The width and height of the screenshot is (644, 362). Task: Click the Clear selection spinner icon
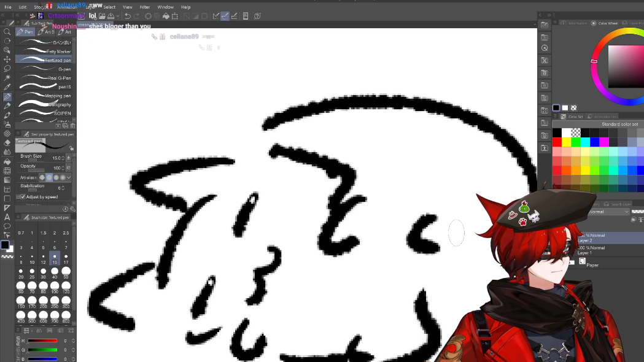coord(149,16)
